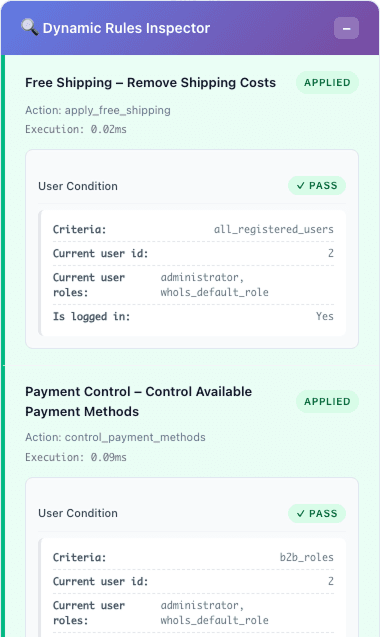Click the 0.09ms execution time
Viewport: 380px width, 637px height.
pyautogui.click(x=109, y=457)
